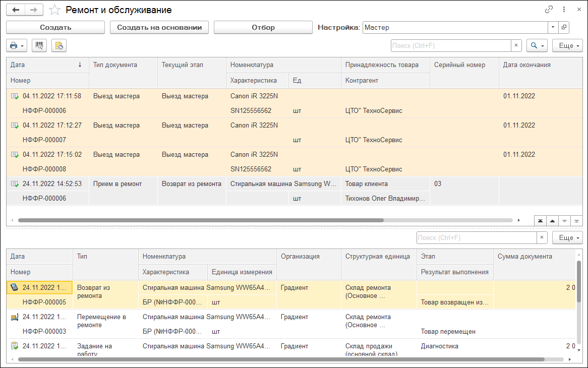Click the back navigation arrow

coord(16,10)
